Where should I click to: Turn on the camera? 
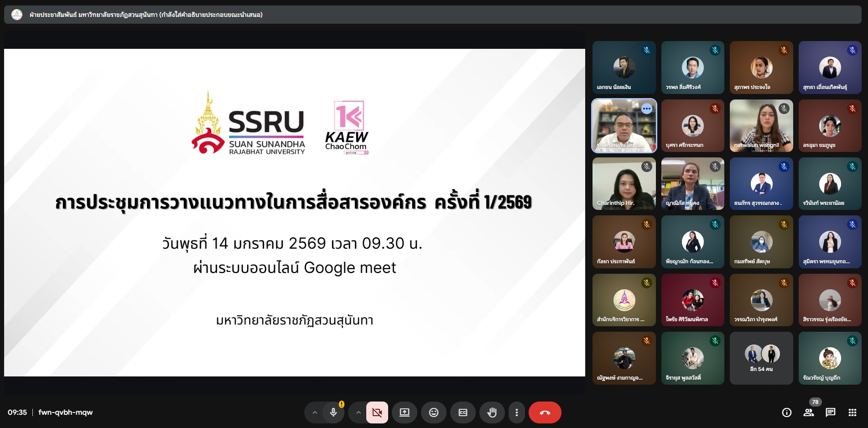tap(377, 412)
